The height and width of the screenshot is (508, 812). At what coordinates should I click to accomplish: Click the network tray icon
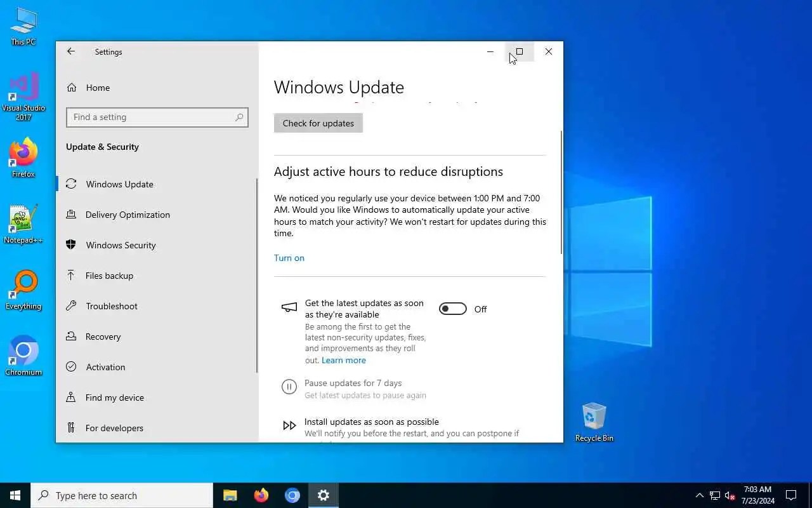coord(715,495)
